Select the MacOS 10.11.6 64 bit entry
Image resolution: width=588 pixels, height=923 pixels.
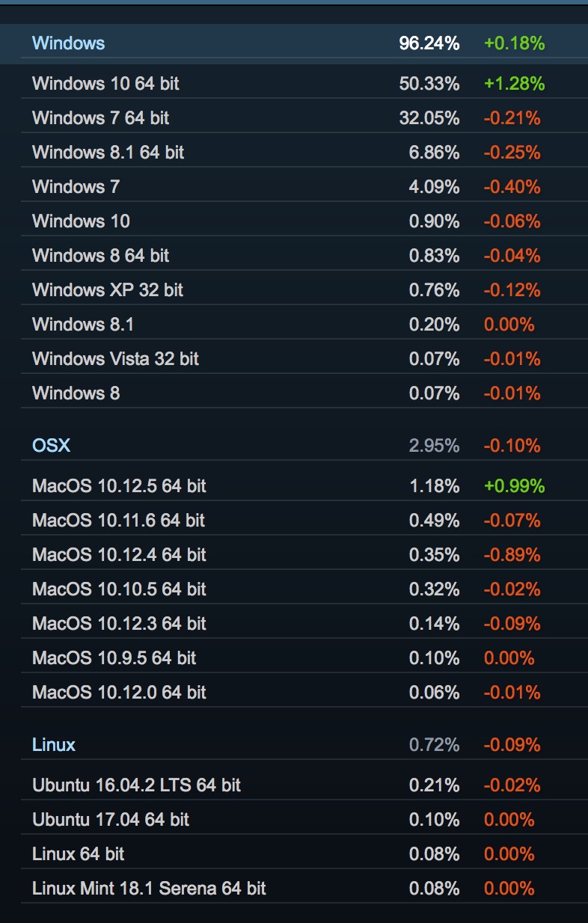[x=119, y=521]
